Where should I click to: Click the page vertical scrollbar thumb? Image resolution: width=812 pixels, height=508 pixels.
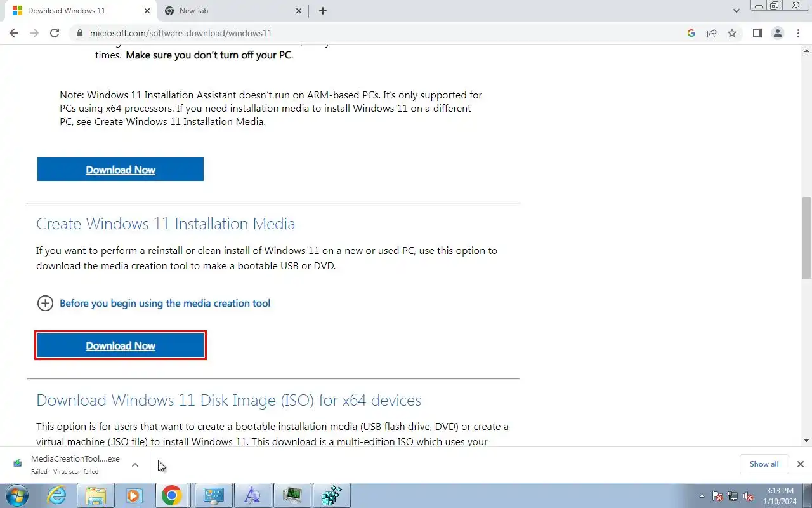[x=806, y=238]
